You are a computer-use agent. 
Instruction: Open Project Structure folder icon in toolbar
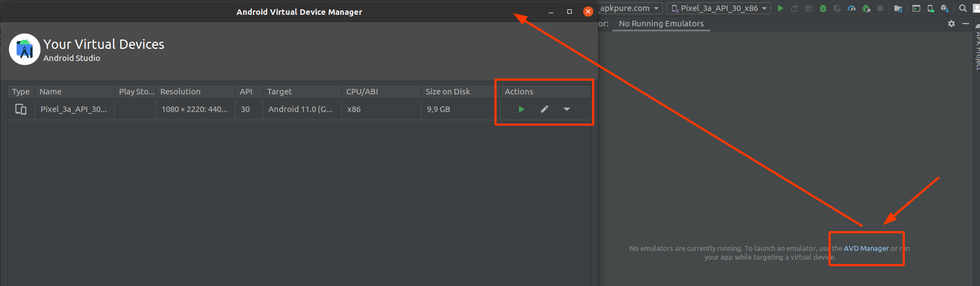point(898,8)
